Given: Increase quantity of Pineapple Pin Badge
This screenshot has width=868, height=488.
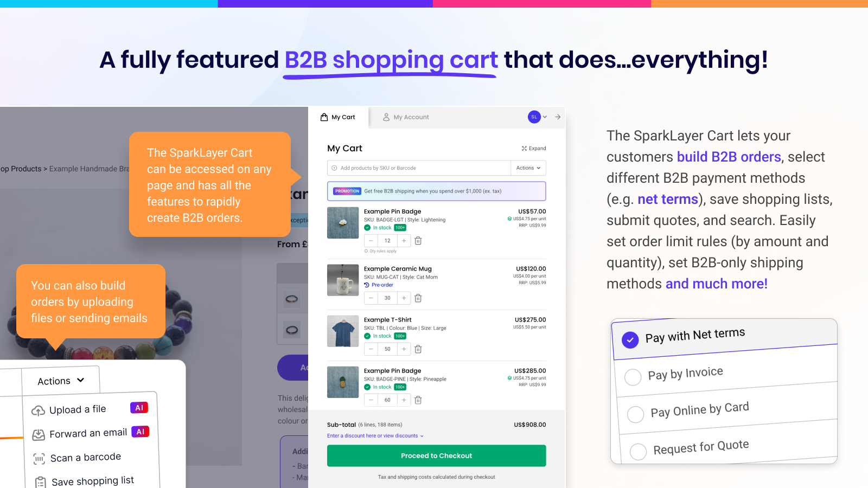Looking at the screenshot, I should 404,400.
